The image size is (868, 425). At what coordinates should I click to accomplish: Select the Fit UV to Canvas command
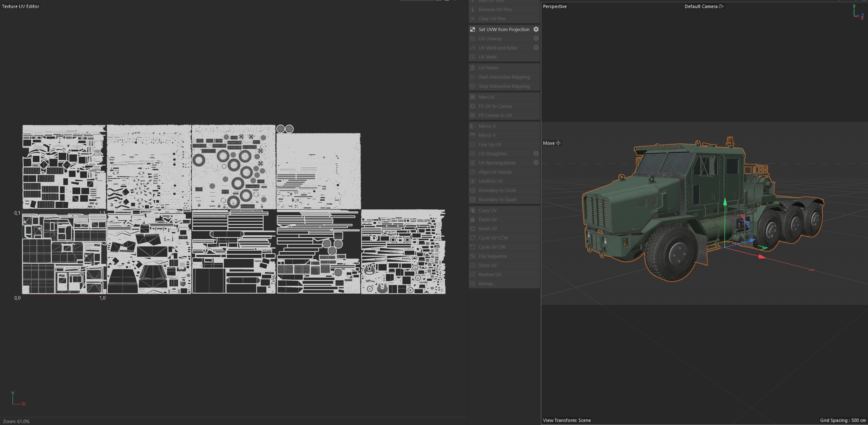pyautogui.click(x=495, y=106)
